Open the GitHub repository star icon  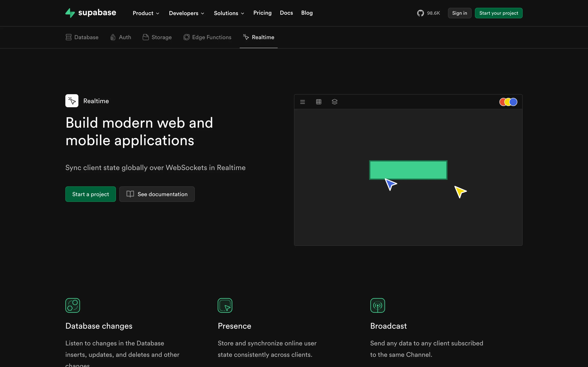420,13
